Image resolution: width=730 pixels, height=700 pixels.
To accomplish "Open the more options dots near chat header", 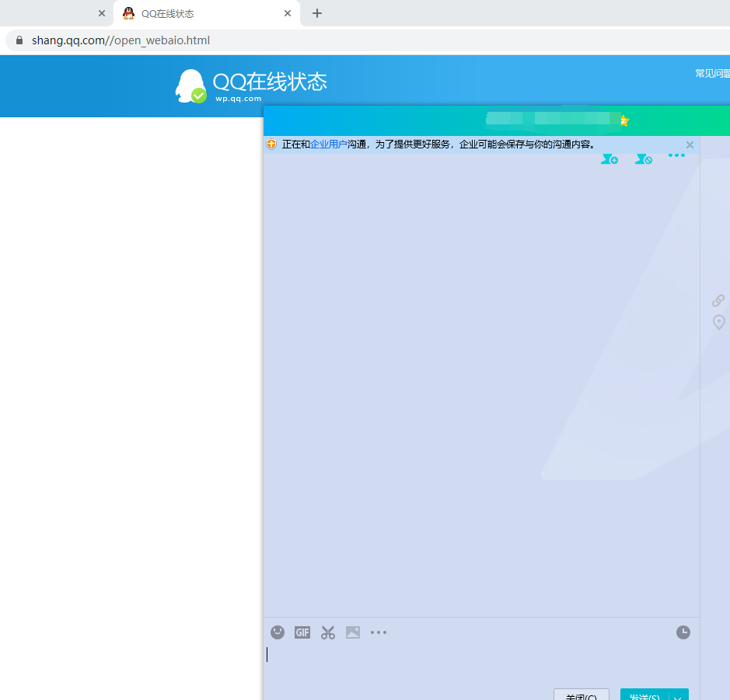I will pyautogui.click(x=676, y=155).
